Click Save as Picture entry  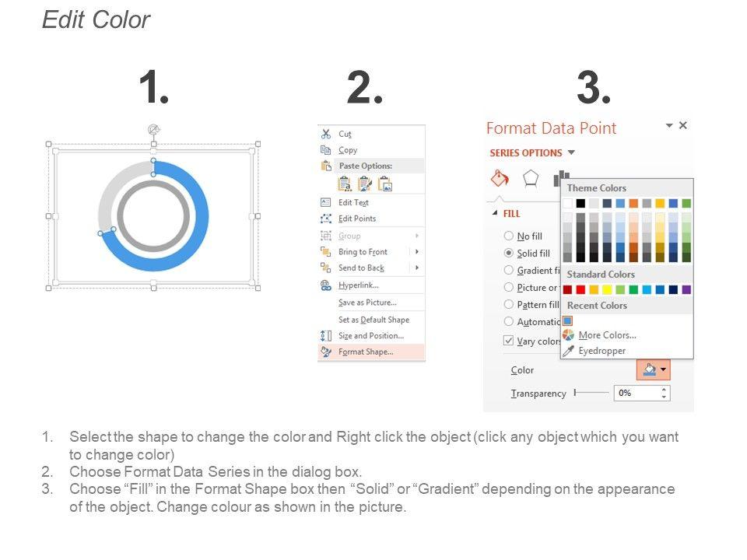coord(367,303)
